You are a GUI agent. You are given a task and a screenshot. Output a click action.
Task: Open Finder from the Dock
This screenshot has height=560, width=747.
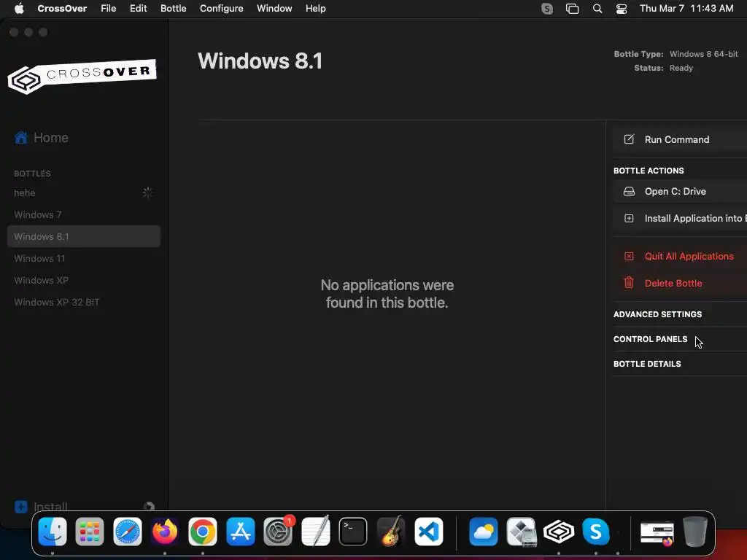[53, 532]
